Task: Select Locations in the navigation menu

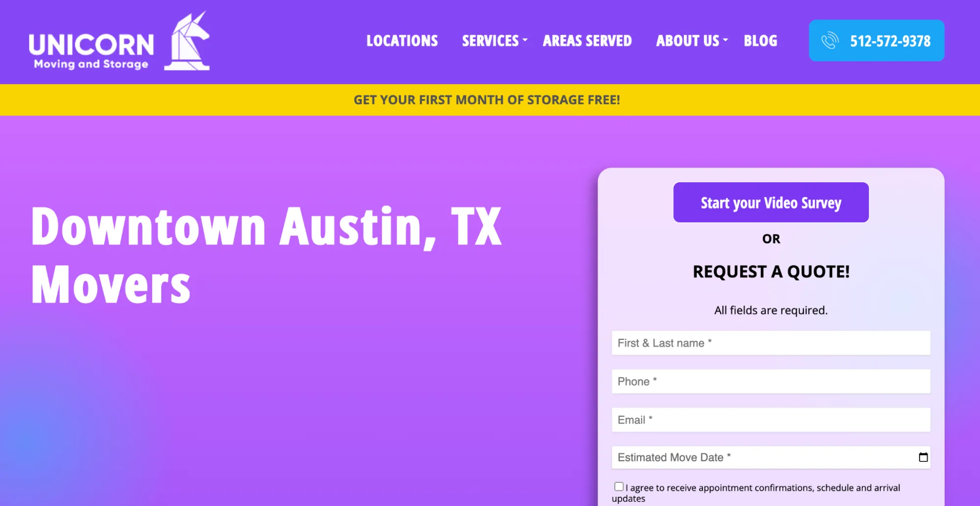Action: point(402,41)
